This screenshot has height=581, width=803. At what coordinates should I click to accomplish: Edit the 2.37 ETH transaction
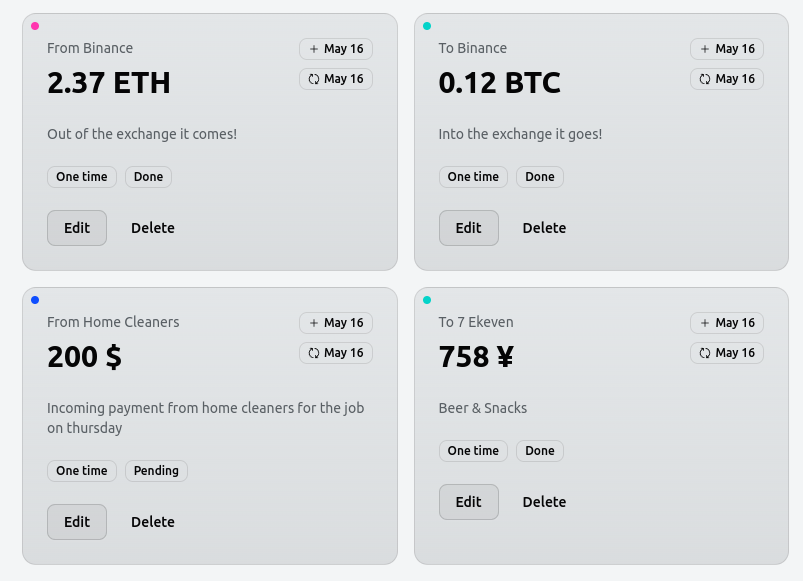click(77, 228)
